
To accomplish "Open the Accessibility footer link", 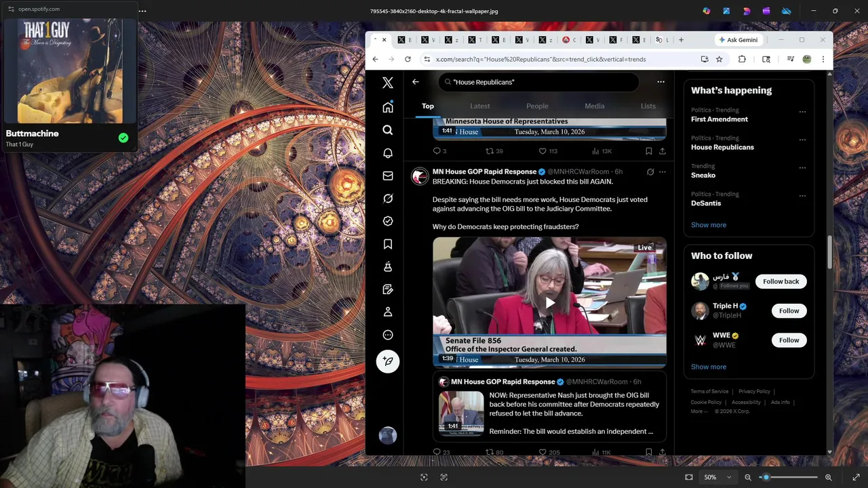I will coord(746,402).
